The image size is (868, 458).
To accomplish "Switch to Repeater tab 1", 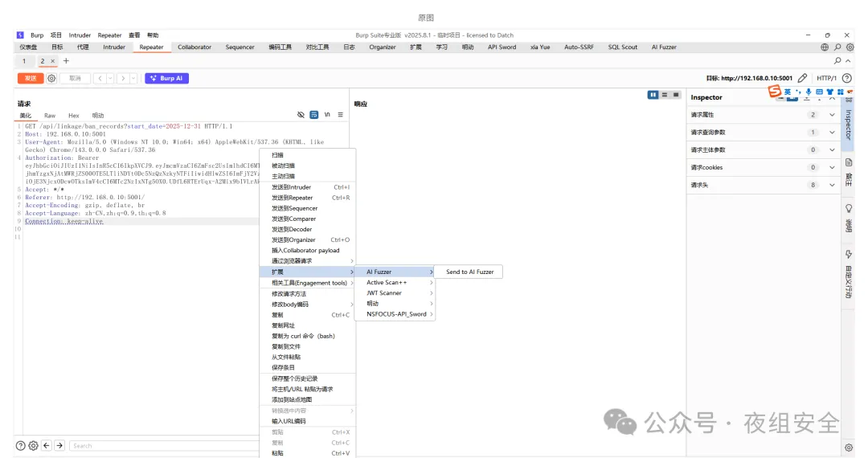I will [x=24, y=61].
